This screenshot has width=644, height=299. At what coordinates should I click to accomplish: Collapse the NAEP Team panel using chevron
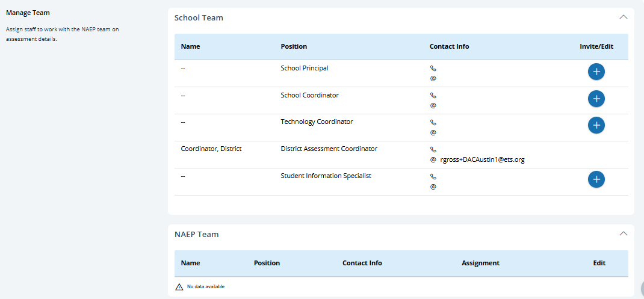(623, 233)
